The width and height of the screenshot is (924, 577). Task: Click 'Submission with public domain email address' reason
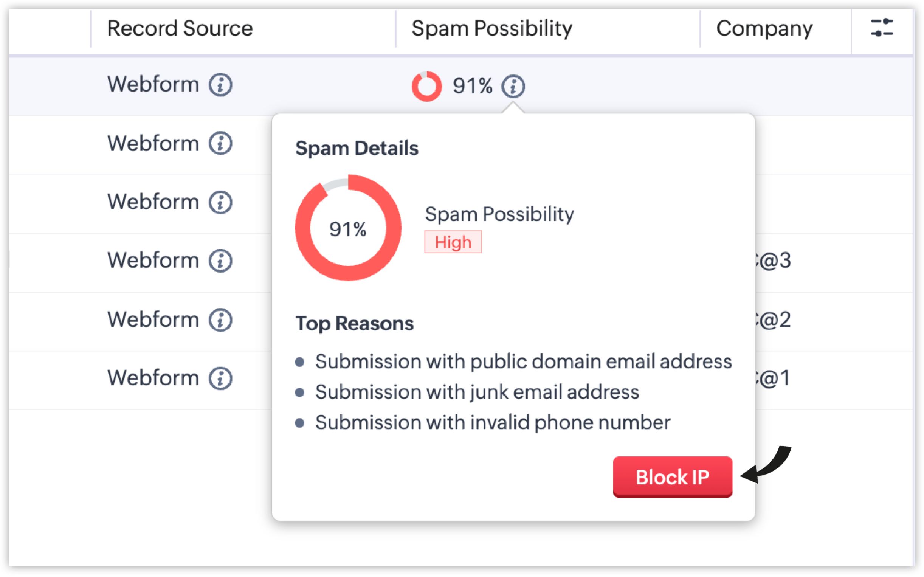[523, 361]
